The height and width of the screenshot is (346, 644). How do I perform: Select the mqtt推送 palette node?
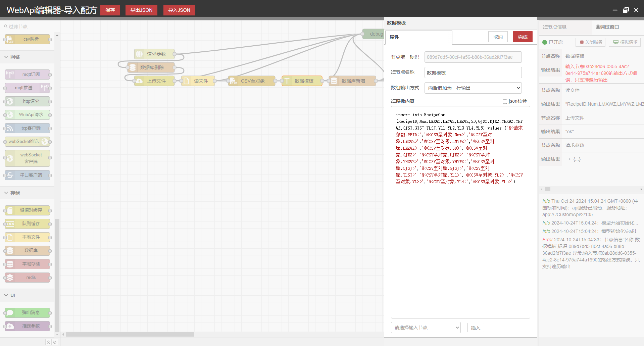pos(28,88)
